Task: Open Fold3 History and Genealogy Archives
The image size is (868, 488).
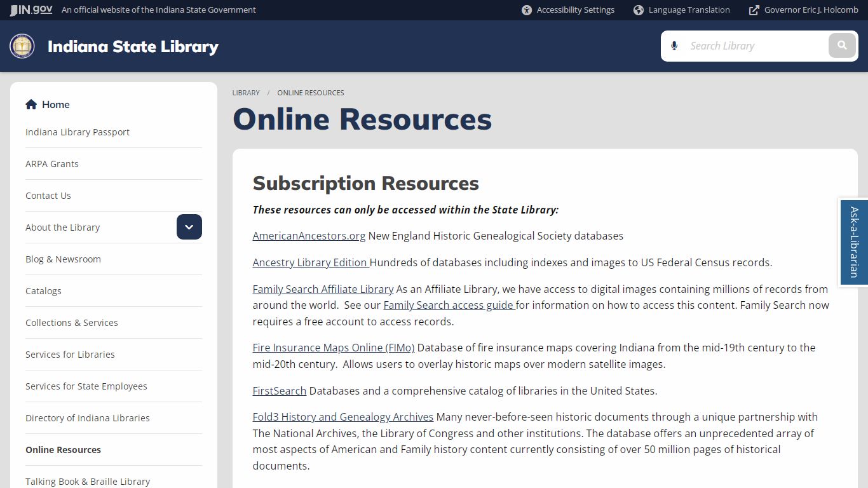Action: coord(343,417)
